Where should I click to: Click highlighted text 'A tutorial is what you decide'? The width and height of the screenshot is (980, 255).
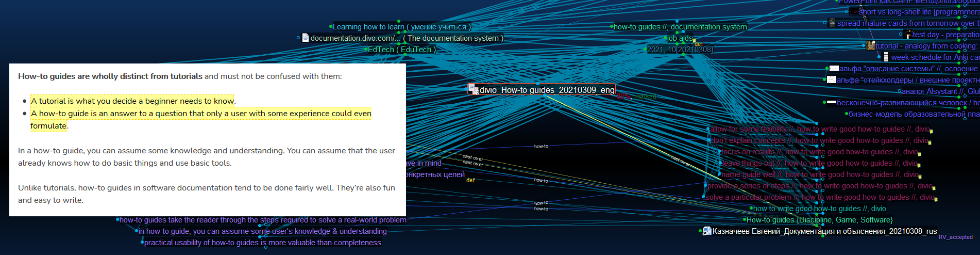(133, 101)
